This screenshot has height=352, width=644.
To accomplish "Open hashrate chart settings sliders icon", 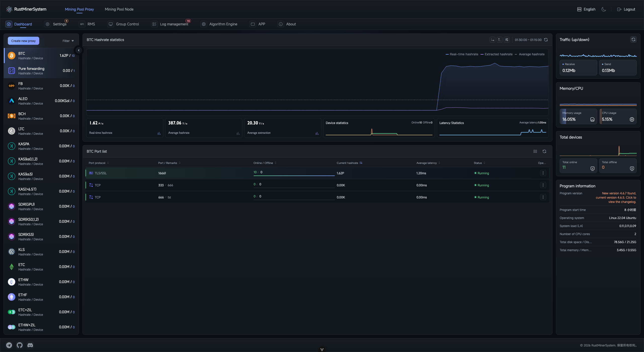I will 507,40.
